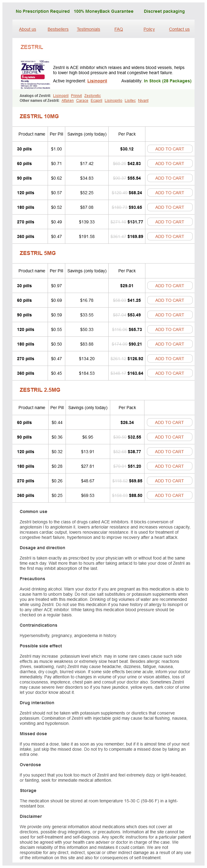The width and height of the screenshot is (207, 868).
Task: Open the Contact us page
Action: 179,29
